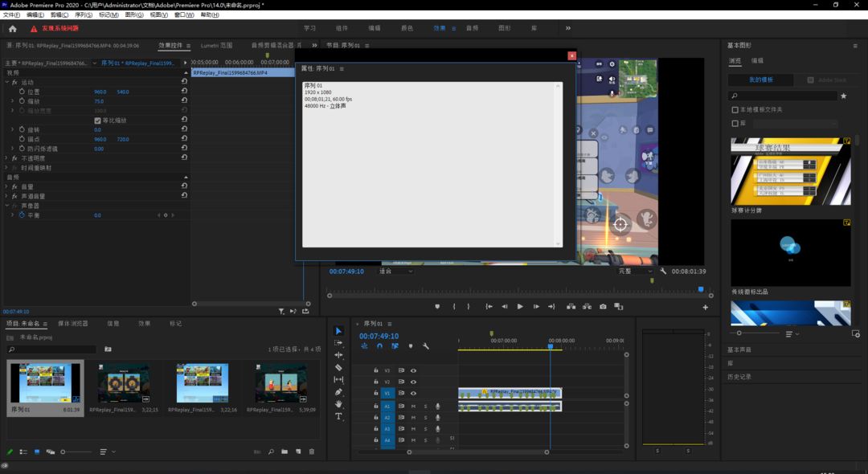Open the zoom level Fit dropdown
The image size is (868, 474).
395,271
